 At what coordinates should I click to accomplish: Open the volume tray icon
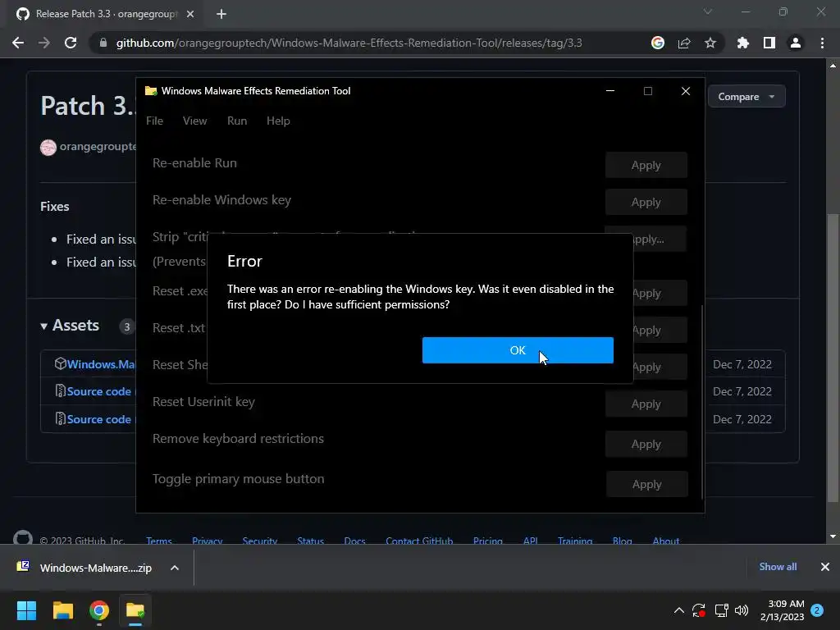coord(742,610)
